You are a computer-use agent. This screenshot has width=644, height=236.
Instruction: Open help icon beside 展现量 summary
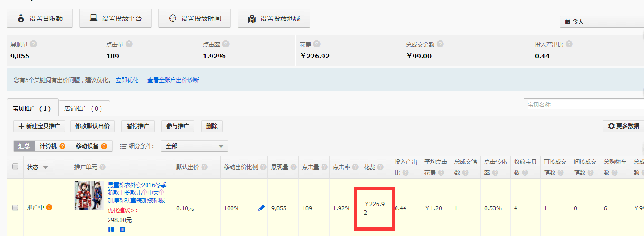[33, 44]
